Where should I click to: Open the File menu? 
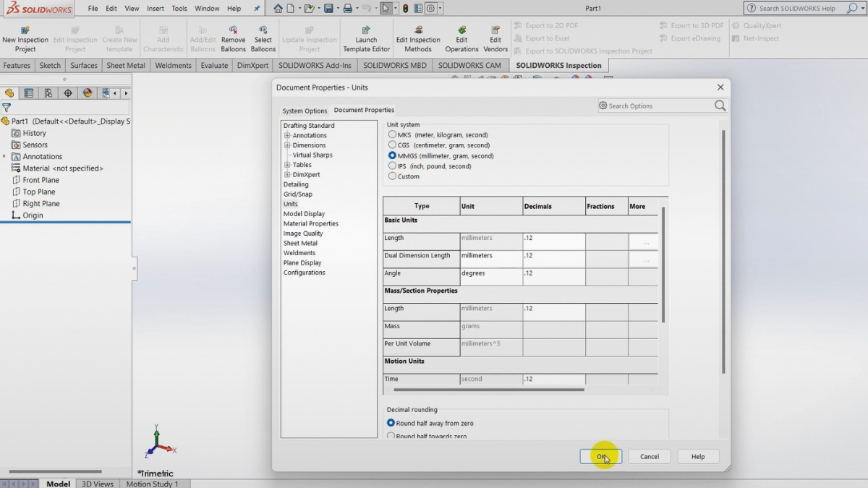[93, 9]
